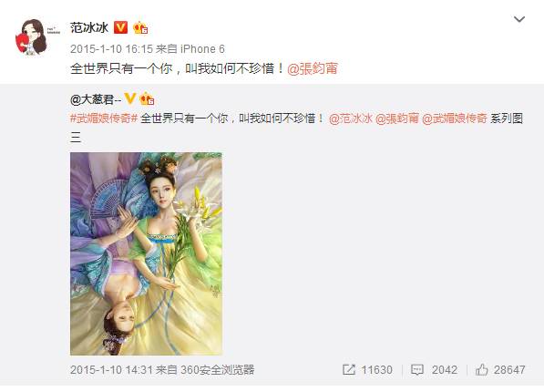Open the verified V badge beside 范冰冰
The width and height of the screenshot is (544, 392).
[x=120, y=27]
